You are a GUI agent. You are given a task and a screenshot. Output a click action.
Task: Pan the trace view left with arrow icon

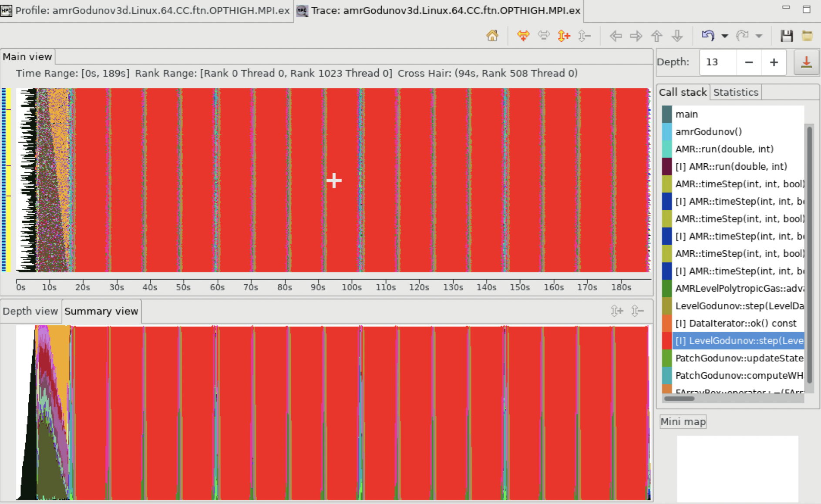[x=616, y=36]
